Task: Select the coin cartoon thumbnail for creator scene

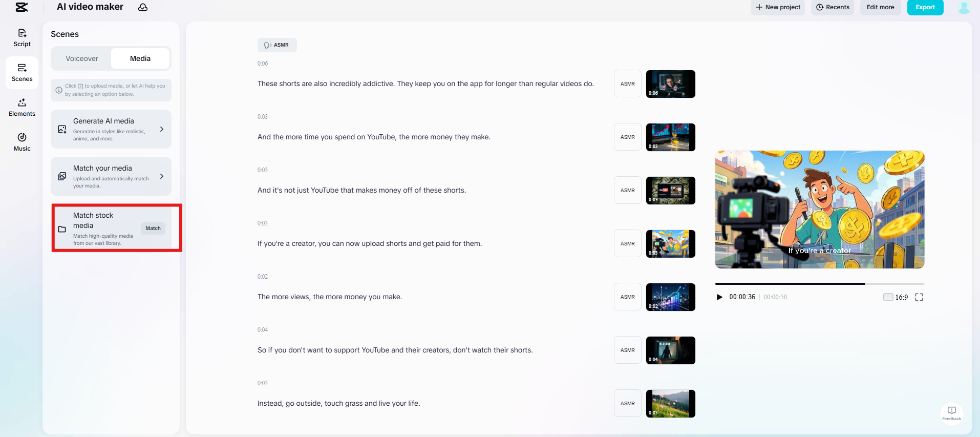Action: pyautogui.click(x=671, y=243)
